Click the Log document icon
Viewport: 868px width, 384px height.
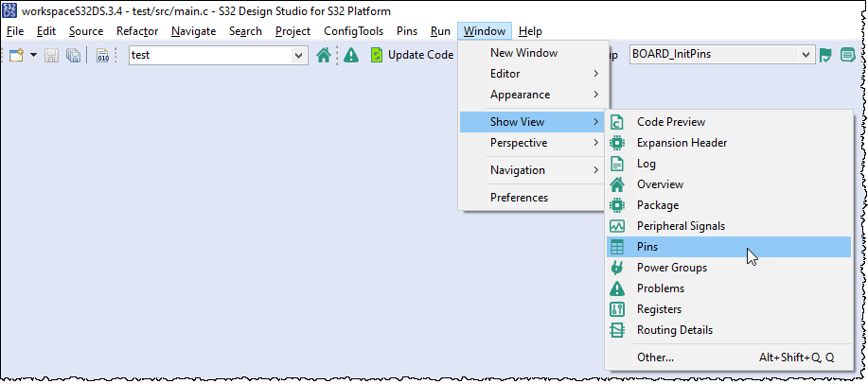pyautogui.click(x=616, y=164)
